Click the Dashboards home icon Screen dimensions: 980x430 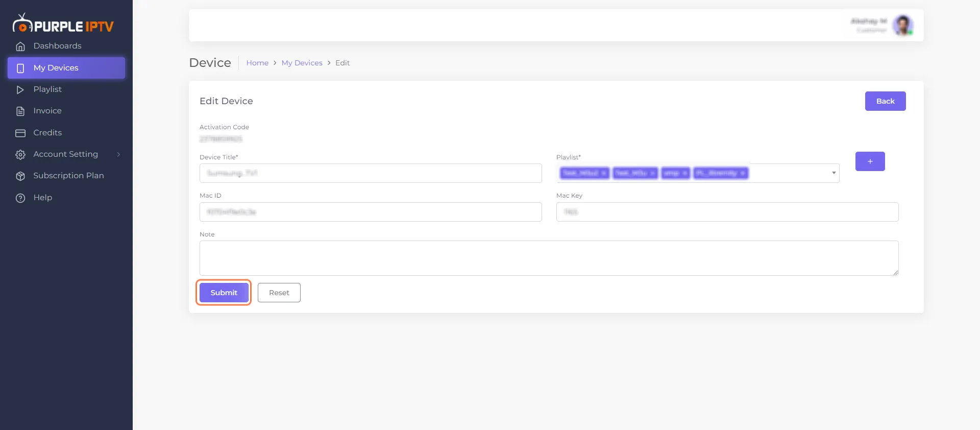click(x=20, y=46)
